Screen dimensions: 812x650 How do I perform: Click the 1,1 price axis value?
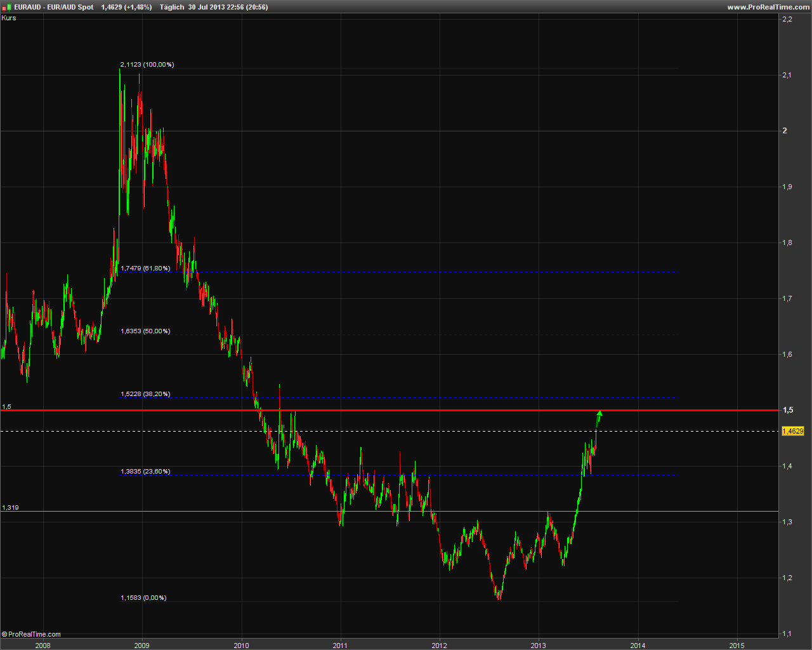(x=787, y=633)
